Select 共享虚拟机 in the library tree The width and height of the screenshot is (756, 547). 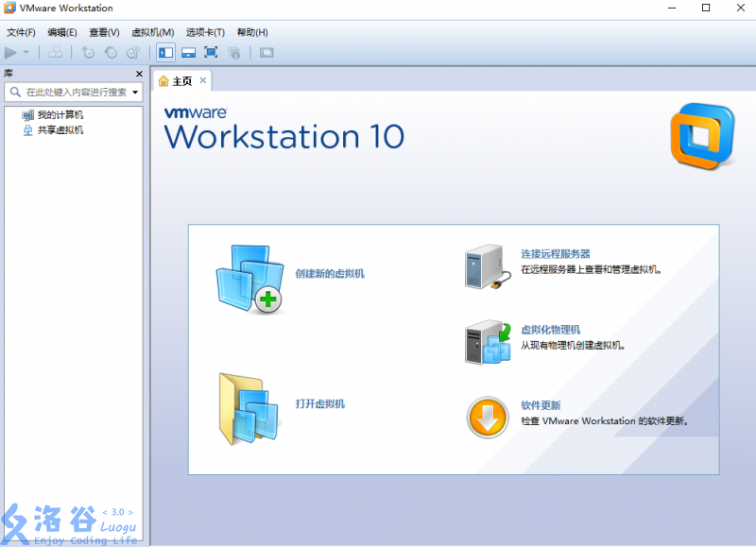point(60,130)
